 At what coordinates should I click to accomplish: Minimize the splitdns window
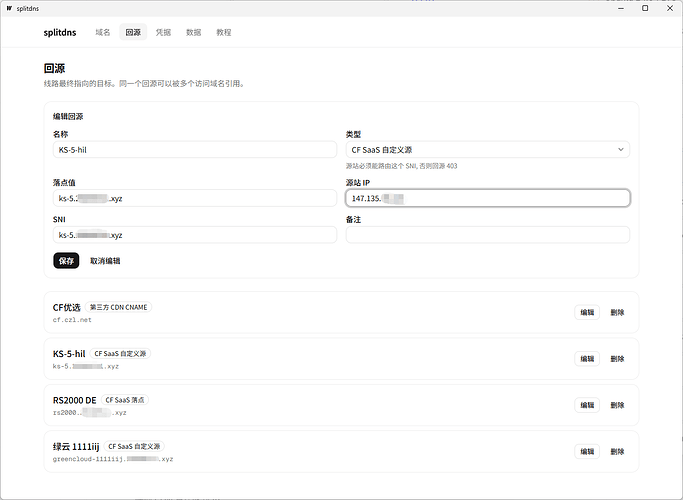coord(621,8)
